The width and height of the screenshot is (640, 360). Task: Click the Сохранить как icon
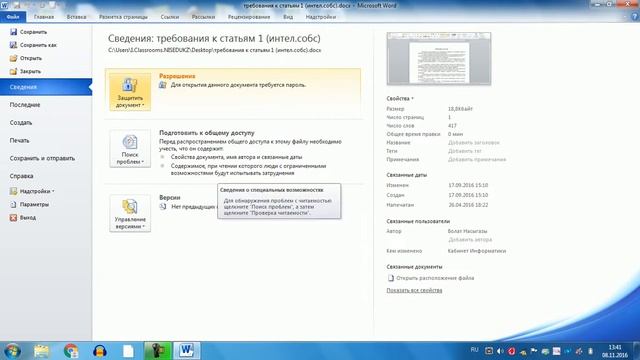point(13,45)
